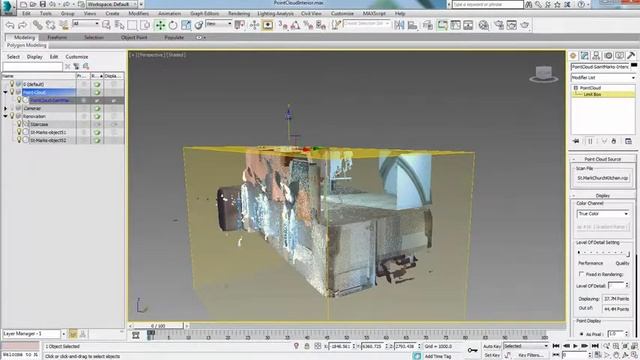Collapse the Renovation layer tree
The width and height of the screenshot is (640, 360).
[x=5, y=116]
